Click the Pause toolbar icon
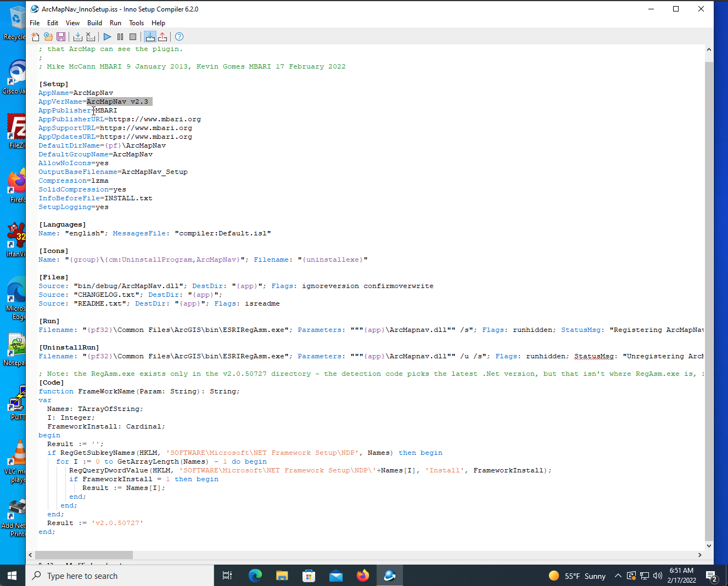 (120, 37)
